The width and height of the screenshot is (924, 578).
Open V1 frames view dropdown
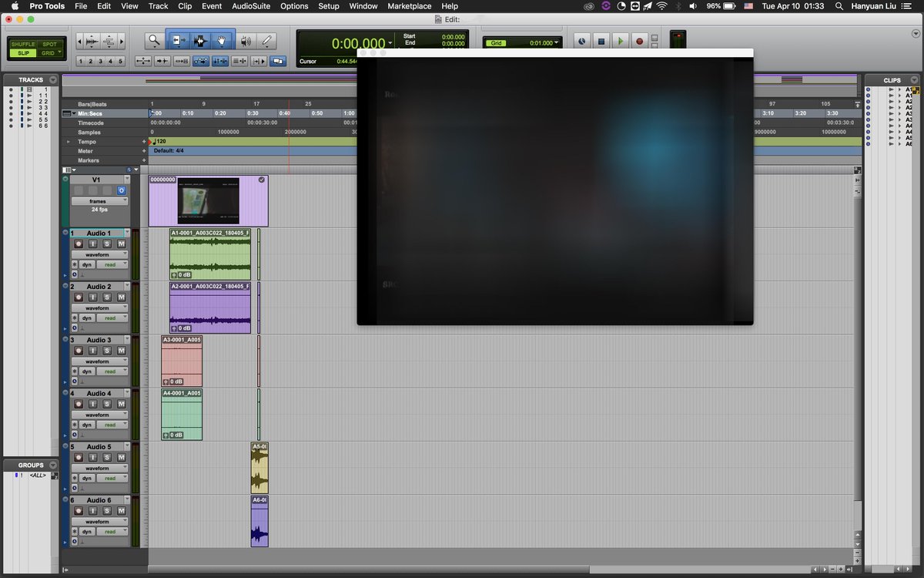99,201
